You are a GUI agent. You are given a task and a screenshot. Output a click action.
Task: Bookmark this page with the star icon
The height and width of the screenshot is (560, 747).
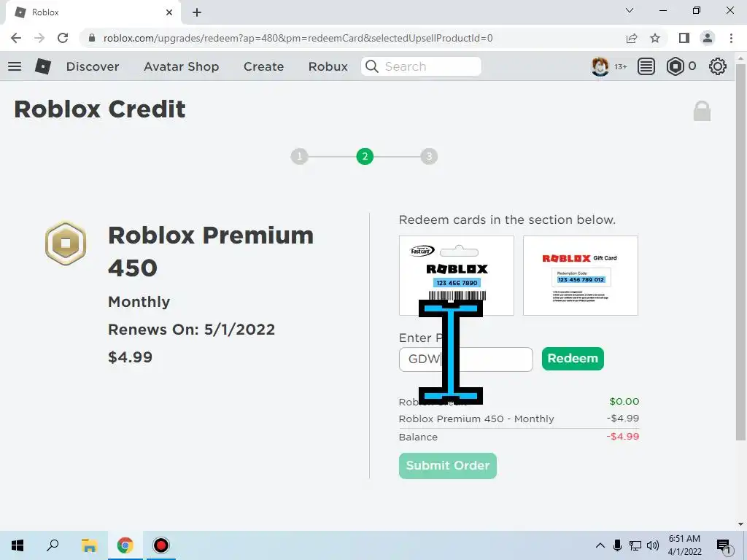655,38
